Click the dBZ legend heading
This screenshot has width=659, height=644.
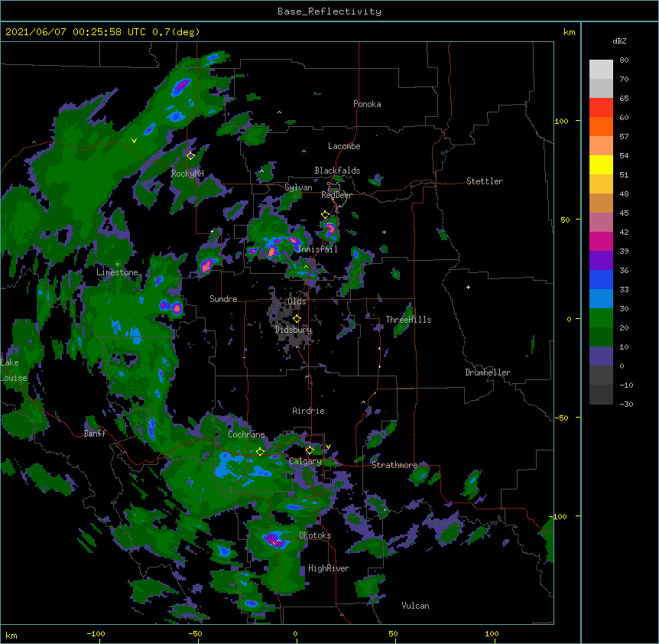click(619, 41)
